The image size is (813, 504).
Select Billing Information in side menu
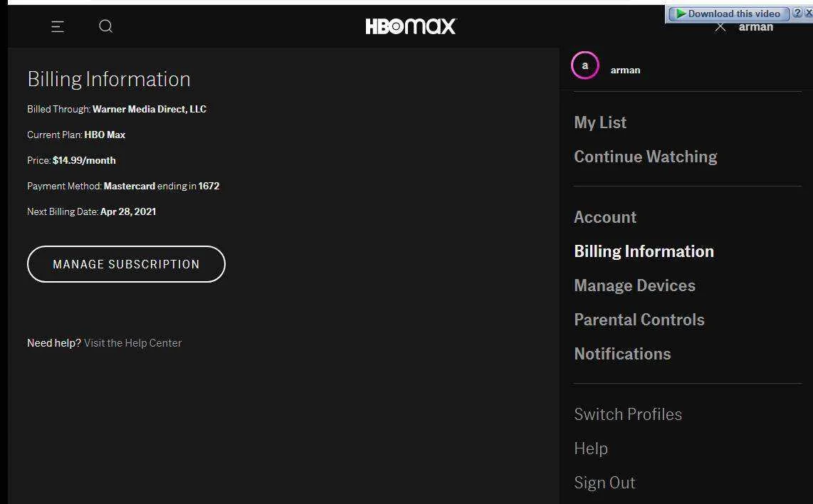click(644, 251)
